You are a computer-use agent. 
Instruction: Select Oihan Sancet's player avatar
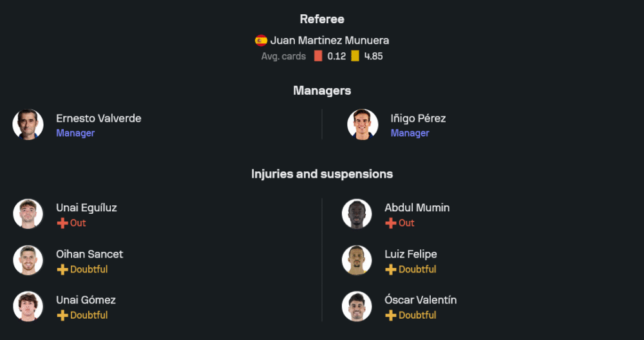(x=28, y=260)
